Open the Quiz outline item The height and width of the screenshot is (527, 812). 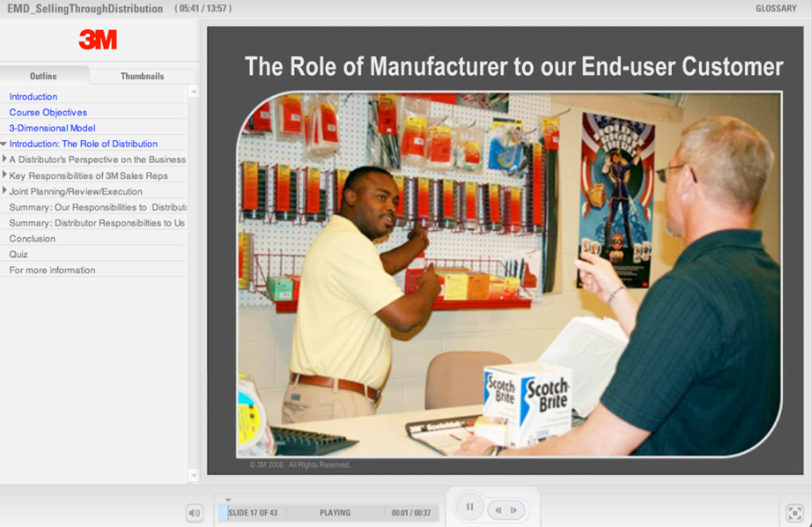[18, 255]
